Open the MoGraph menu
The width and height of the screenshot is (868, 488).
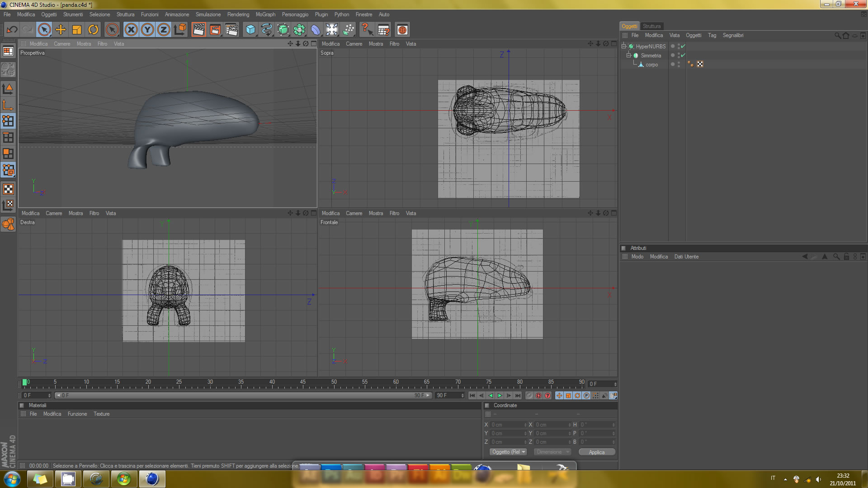pyautogui.click(x=265, y=14)
